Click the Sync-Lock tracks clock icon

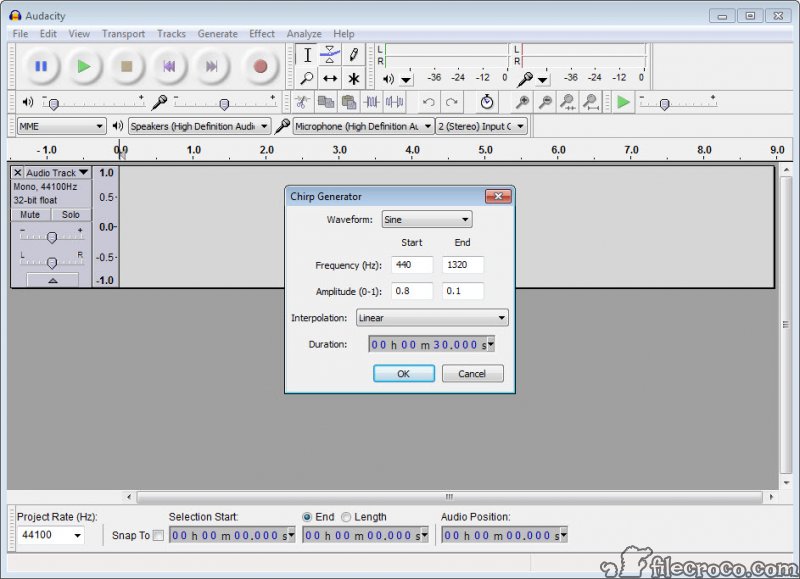tap(487, 103)
